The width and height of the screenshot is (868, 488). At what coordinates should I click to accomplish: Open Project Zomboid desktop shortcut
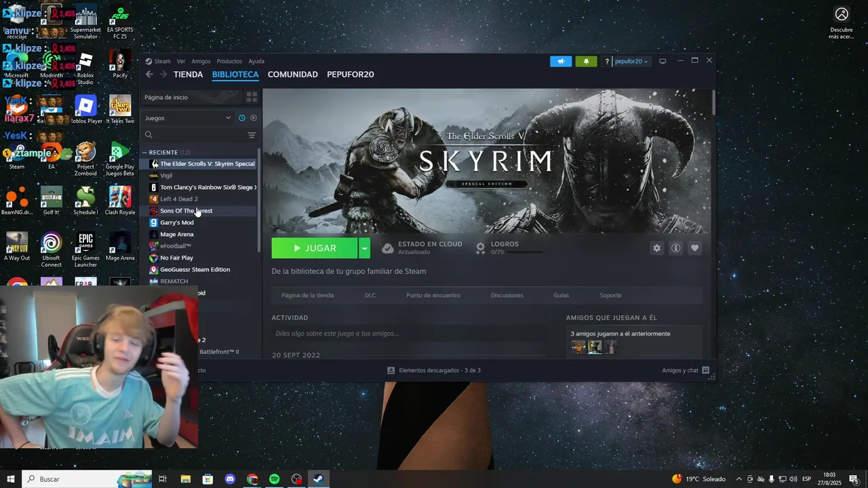coord(85,159)
